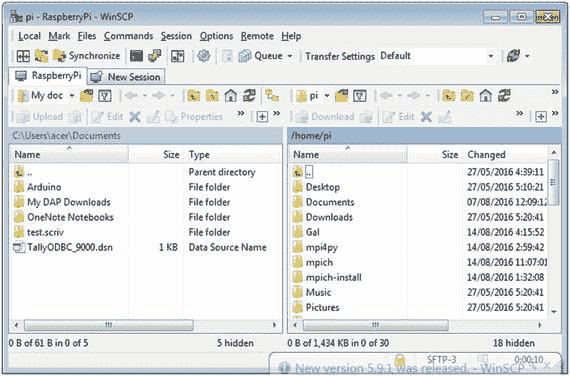The height and width of the screenshot is (376, 570).
Task: Open the console terminal icon
Action: tap(136, 56)
